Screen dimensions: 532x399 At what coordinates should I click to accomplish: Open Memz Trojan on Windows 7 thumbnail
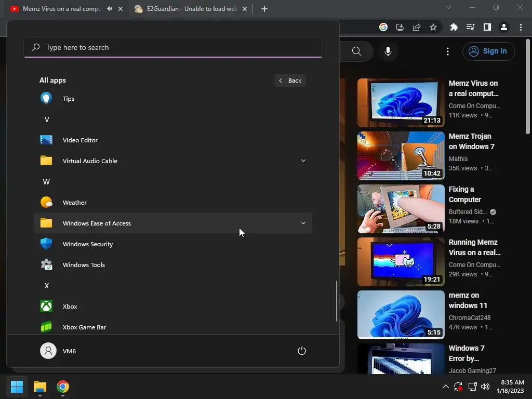pyautogui.click(x=401, y=156)
